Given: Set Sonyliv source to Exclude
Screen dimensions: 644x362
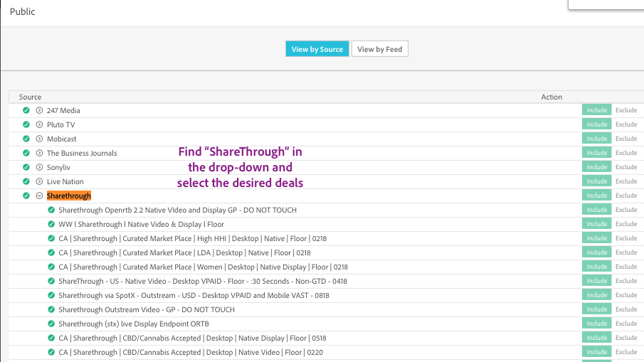Looking at the screenshot, I should [x=626, y=167].
